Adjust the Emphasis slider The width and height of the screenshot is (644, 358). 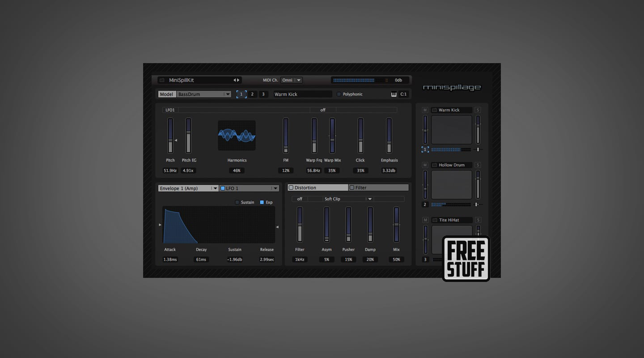389,136
